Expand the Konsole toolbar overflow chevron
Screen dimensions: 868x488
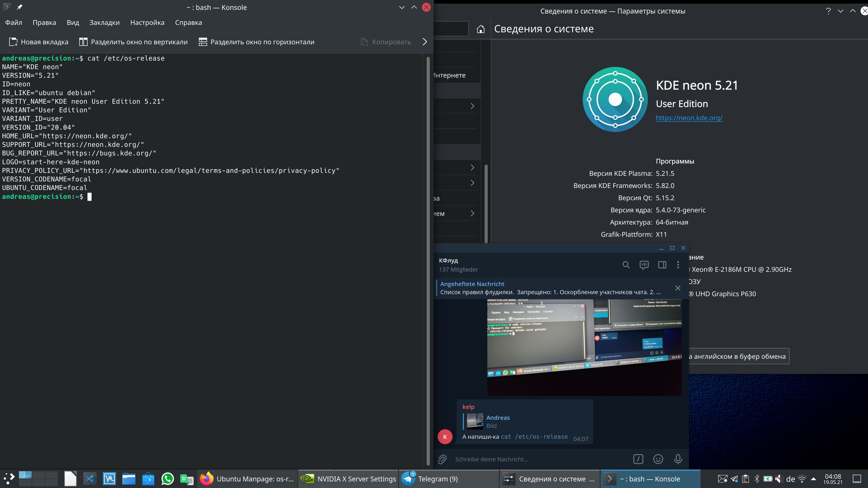[x=425, y=42]
